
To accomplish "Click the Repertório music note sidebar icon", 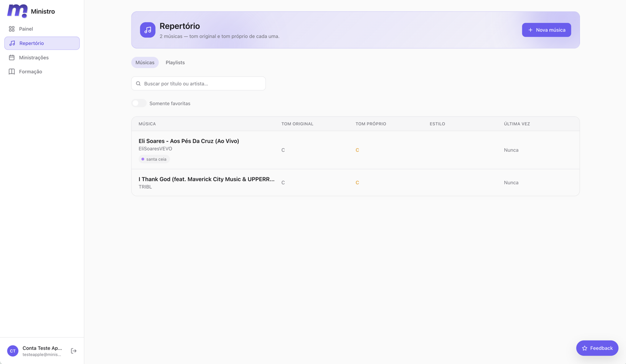I will 12,43.
